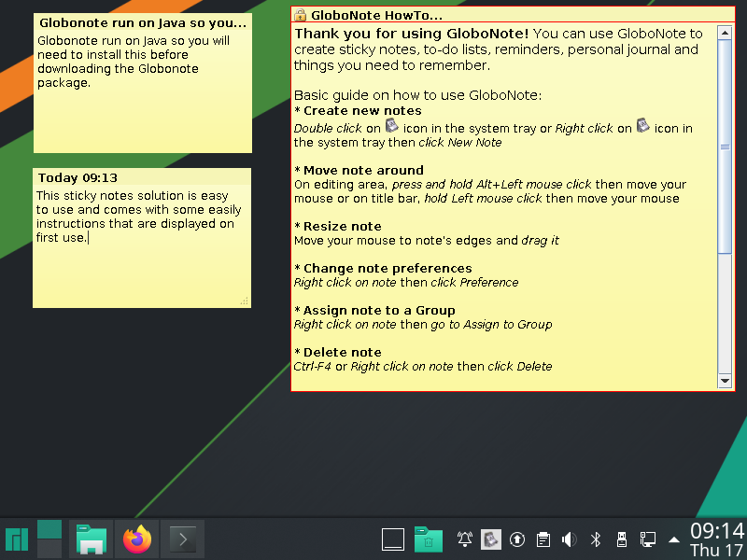The image size is (747, 560).
Task: Click the lock icon on GloboNote HowTo note
Action: tap(302, 15)
